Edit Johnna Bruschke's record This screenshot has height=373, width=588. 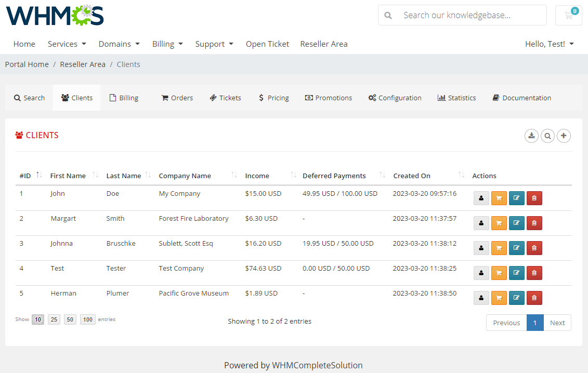[x=516, y=248]
